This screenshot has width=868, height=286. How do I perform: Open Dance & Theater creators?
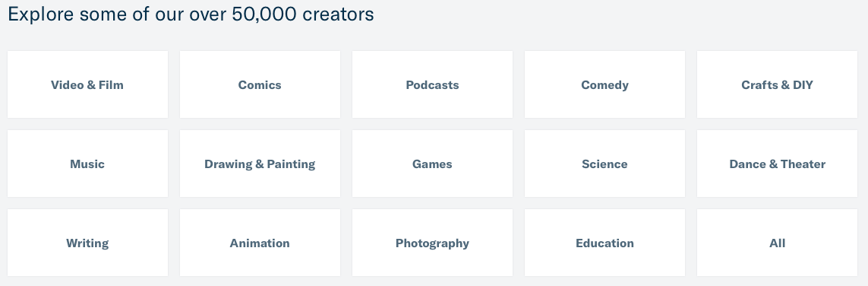[x=777, y=164]
